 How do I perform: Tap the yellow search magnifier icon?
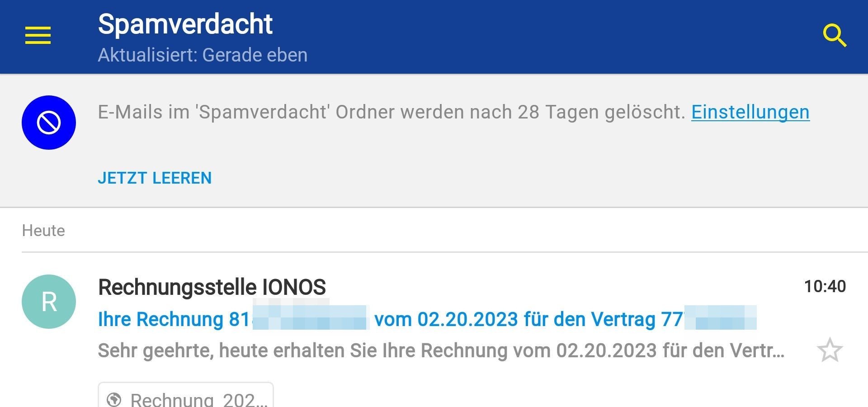coord(834,35)
